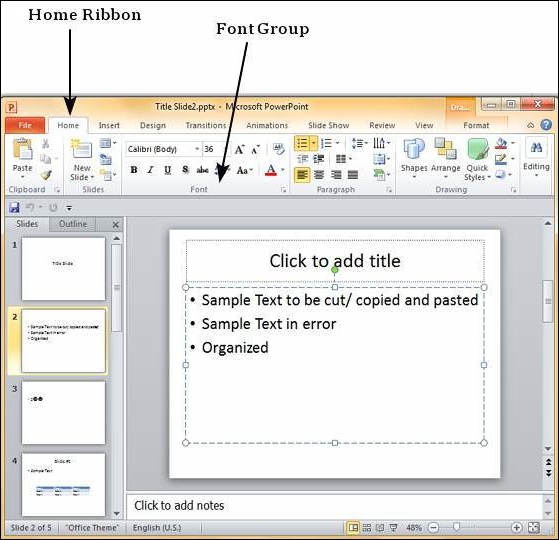Viewport: 559px width, 540px height.
Task: Switch to Slide Sorter view in status bar
Action: (x=367, y=528)
